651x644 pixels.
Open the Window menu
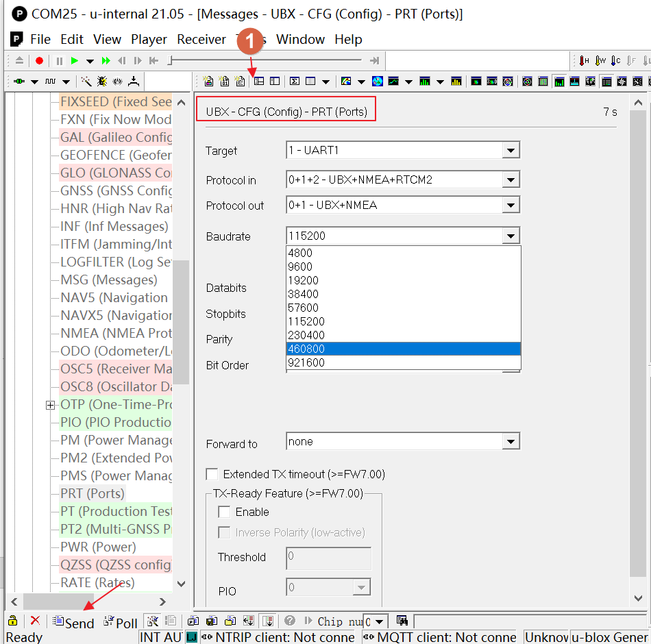click(x=300, y=40)
